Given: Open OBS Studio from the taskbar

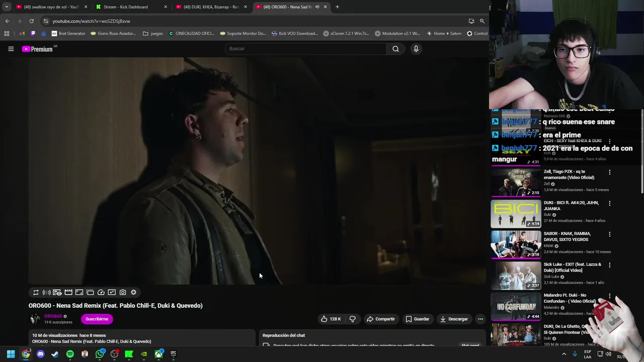Looking at the screenshot, I should pyautogui.click(x=115, y=354).
